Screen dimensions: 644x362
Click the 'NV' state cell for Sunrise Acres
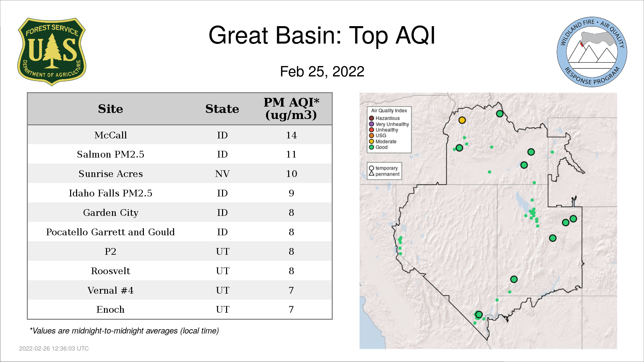point(222,174)
